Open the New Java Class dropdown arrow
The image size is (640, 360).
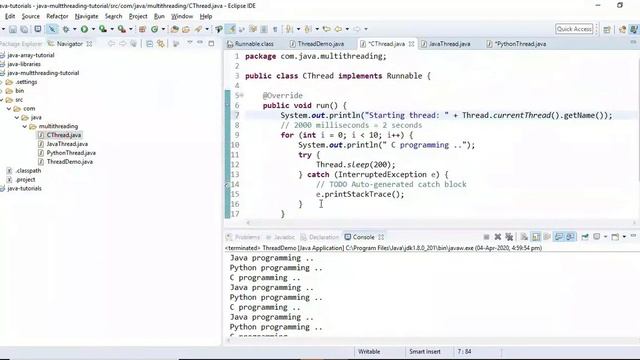163,29
